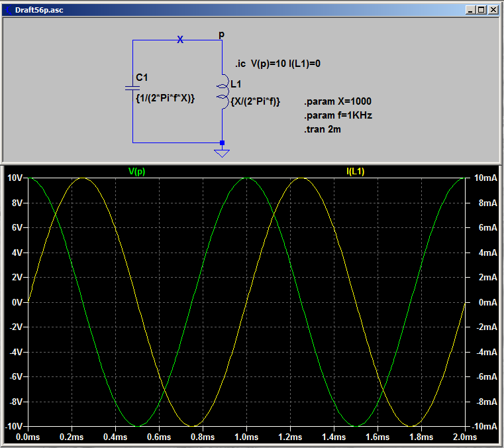The width and height of the screenshot is (504, 448).
Task: Click the net label X on the wire
Action: click(180, 40)
